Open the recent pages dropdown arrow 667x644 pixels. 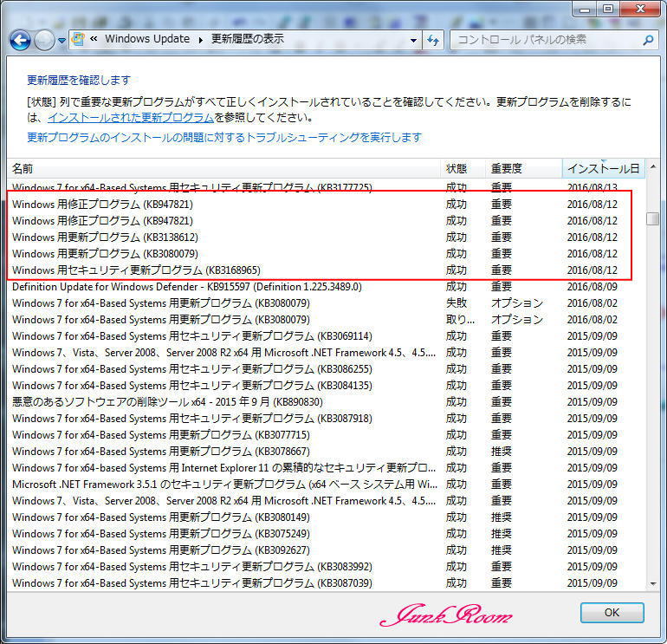coord(62,41)
